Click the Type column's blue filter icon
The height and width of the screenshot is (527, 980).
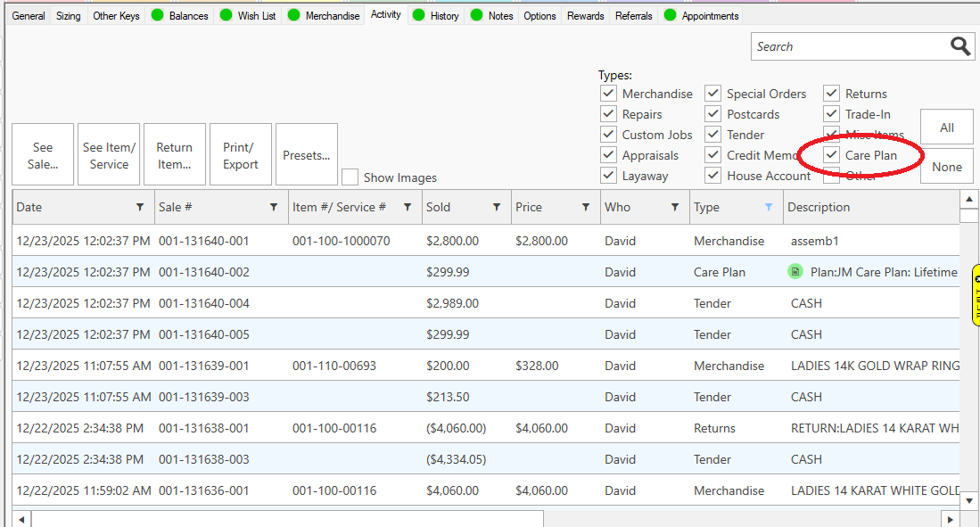(x=769, y=207)
